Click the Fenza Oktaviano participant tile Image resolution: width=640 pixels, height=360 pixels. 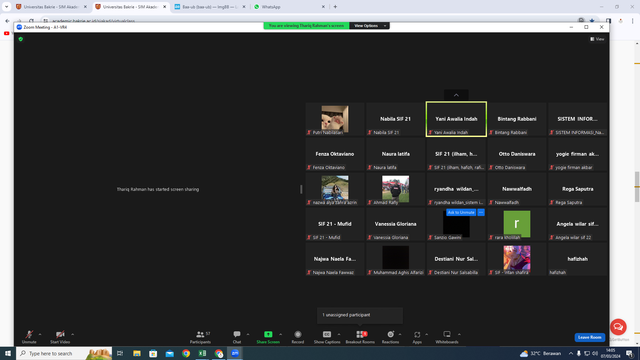point(335,154)
